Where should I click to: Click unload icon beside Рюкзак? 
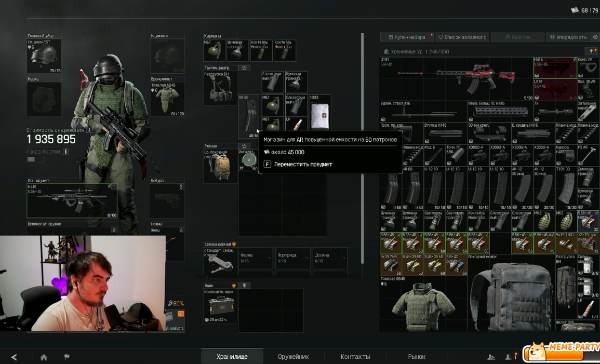click(244, 146)
